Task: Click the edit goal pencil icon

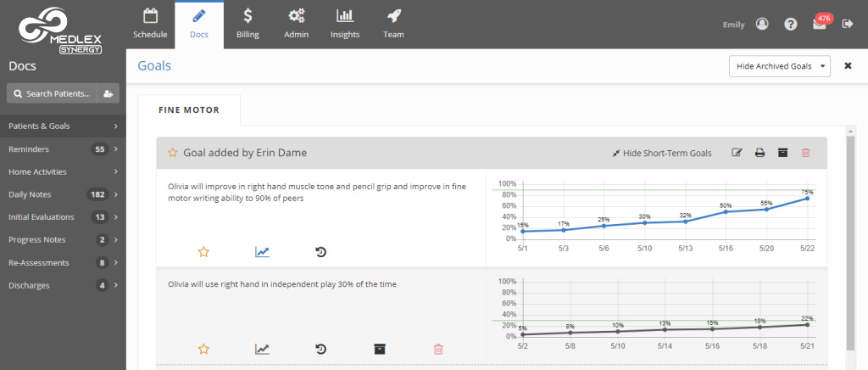Action: pos(737,153)
